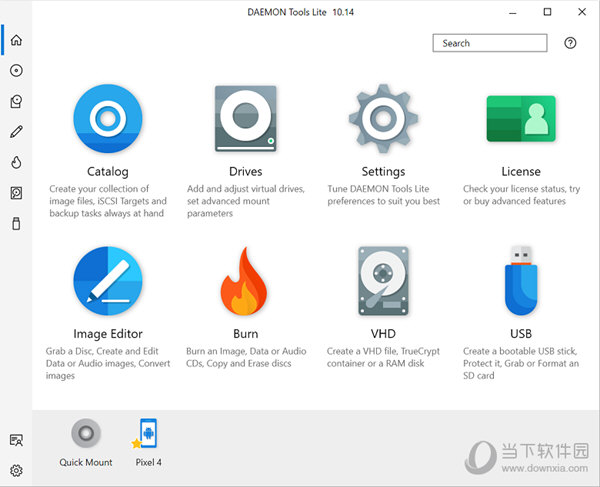
Task: Click the Burn title label
Action: [x=246, y=334]
